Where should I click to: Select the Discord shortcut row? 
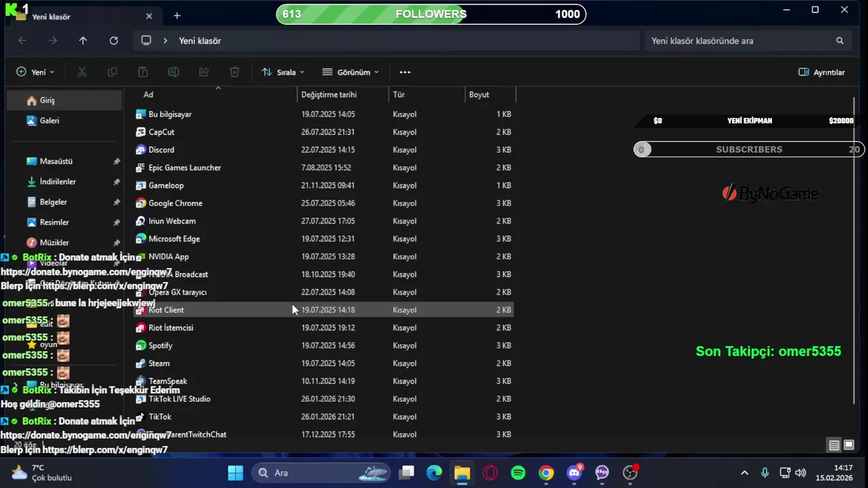[x=323, y=150]
